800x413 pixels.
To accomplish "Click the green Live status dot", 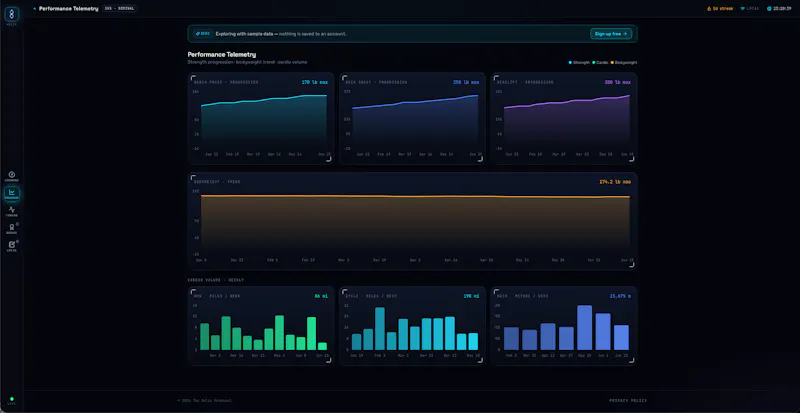I will click(x=12, y=399).
